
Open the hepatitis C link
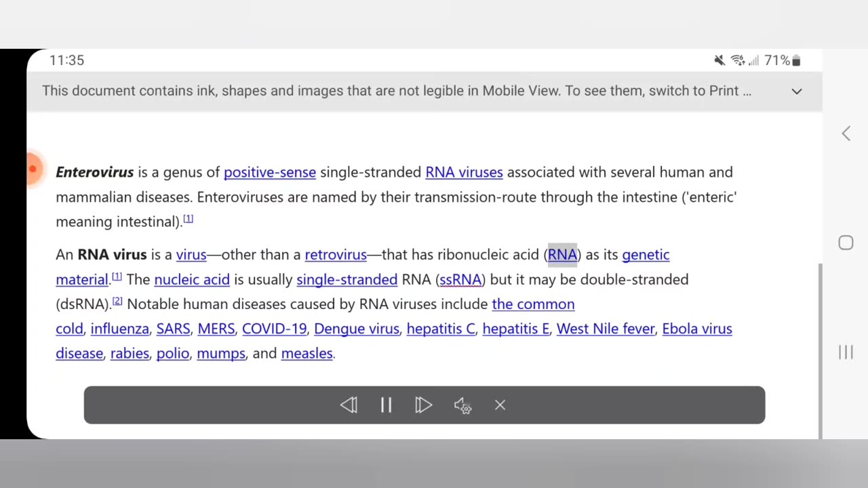pos(441,329)
